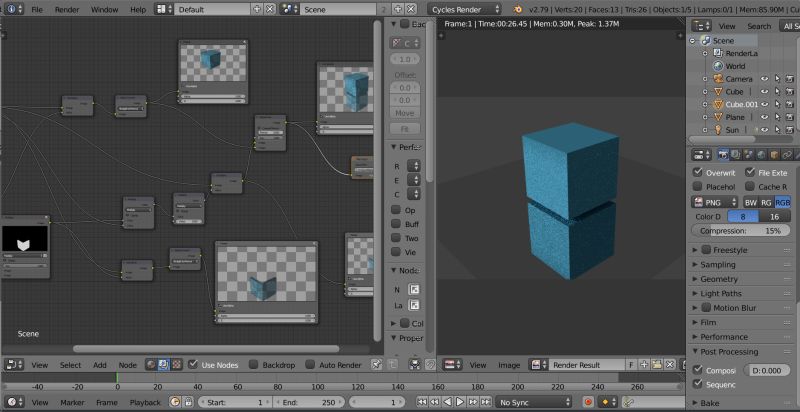Click the Compression 15% slider

coord(741,231)
